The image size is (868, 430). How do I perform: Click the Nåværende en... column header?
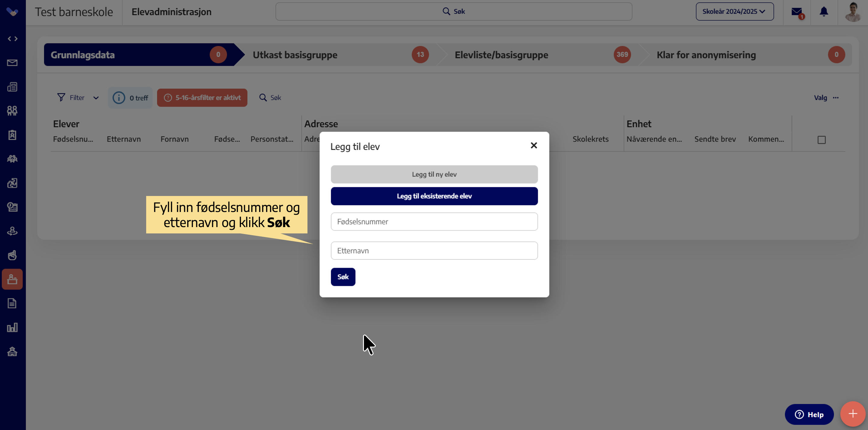click(x=654, y=139)
